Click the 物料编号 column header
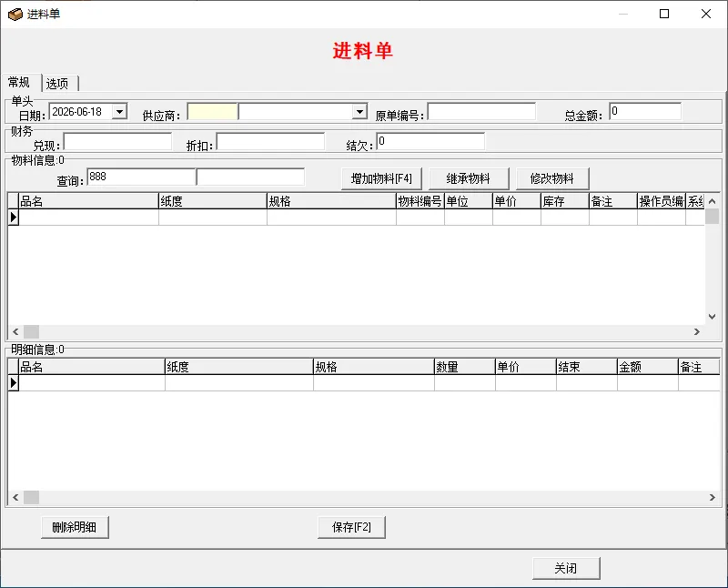Image resolution: width=728 pixels, height=588 pixels. [420, 201]
